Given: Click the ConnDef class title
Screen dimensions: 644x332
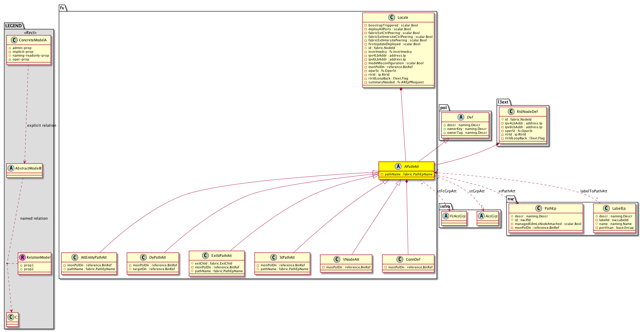Looking at the screenshot, I should pos(413,260).
